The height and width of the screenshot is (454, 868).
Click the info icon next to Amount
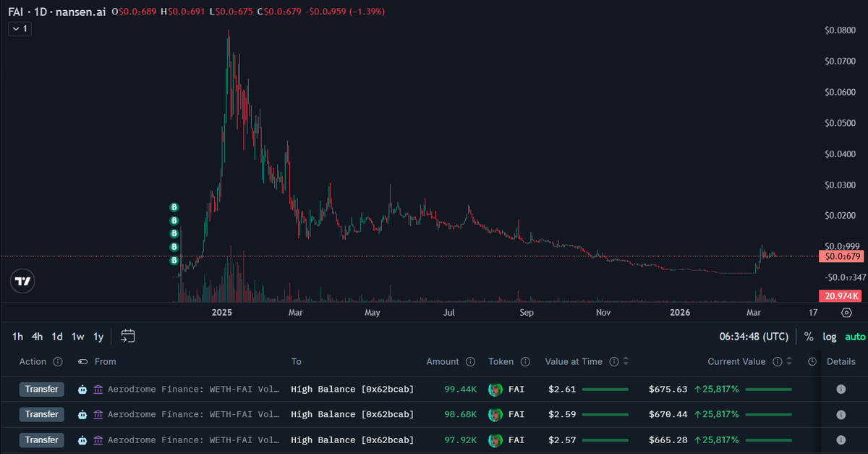click(x=470, y=361)
